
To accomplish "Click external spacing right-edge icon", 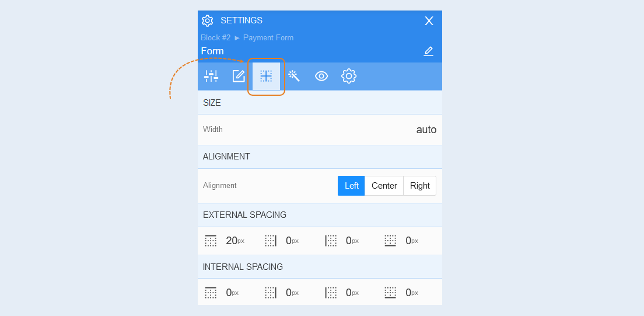I will coord(271,241).
